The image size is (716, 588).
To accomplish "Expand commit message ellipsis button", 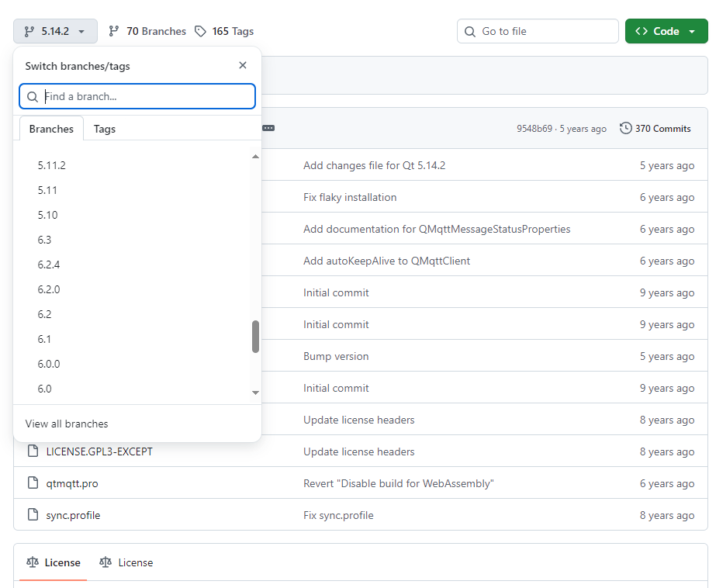I will pyautogui.click(x=268, y=128).
